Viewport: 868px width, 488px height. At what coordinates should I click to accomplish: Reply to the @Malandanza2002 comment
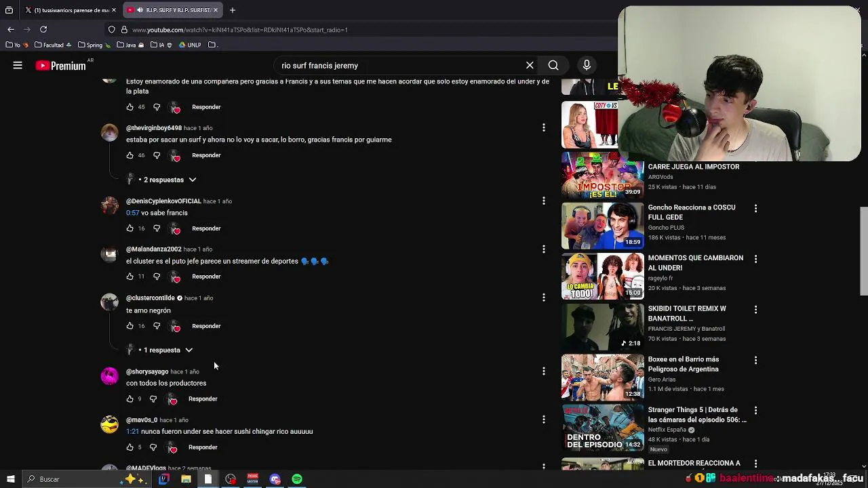206,277
